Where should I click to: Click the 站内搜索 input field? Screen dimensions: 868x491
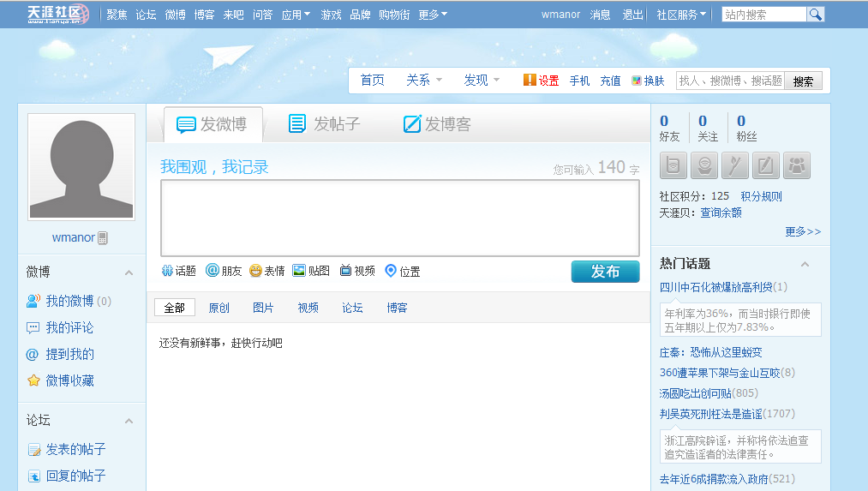pyautogui.click(x=764, y=15)
